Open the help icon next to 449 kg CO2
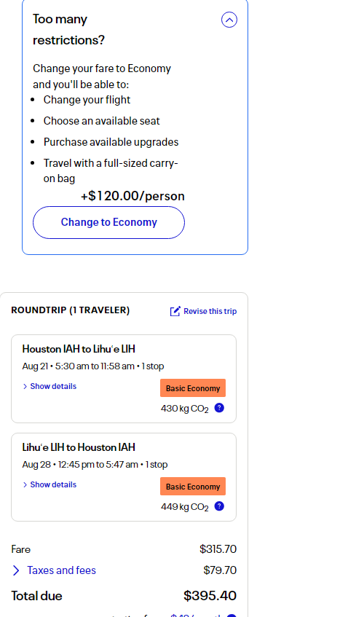 click(x=219, y=506)
